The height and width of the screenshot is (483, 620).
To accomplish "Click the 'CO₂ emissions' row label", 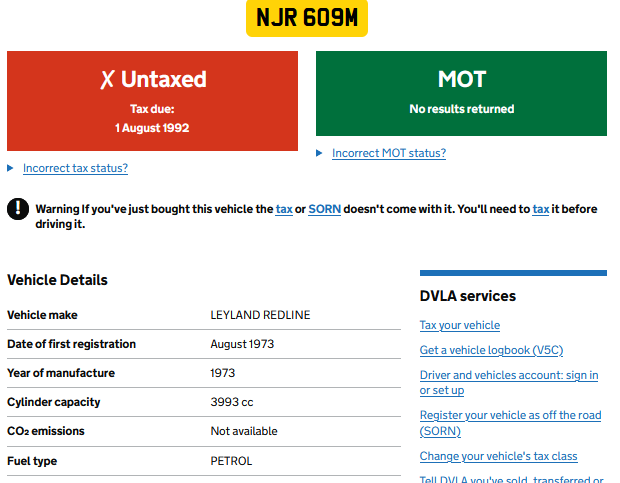I will 46,431.
